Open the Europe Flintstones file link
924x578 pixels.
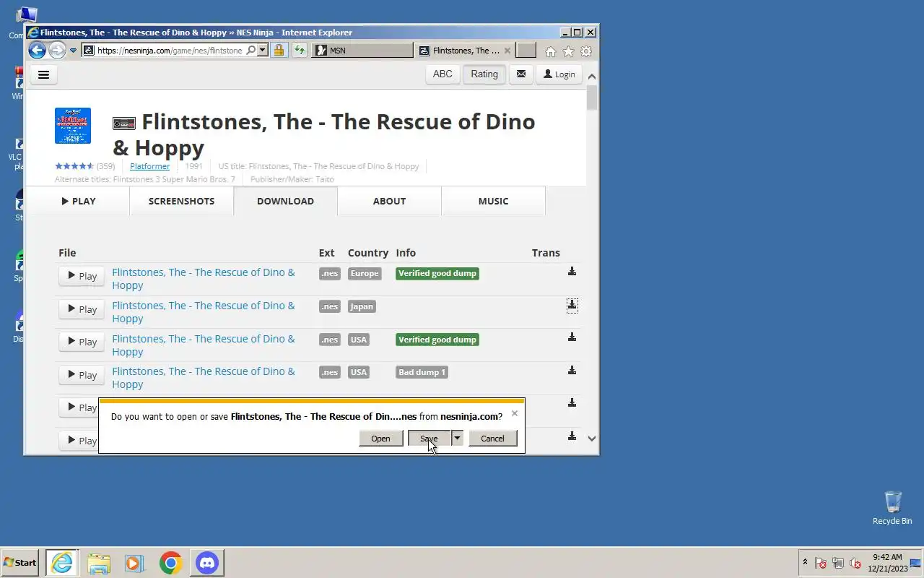coord(204,279)
